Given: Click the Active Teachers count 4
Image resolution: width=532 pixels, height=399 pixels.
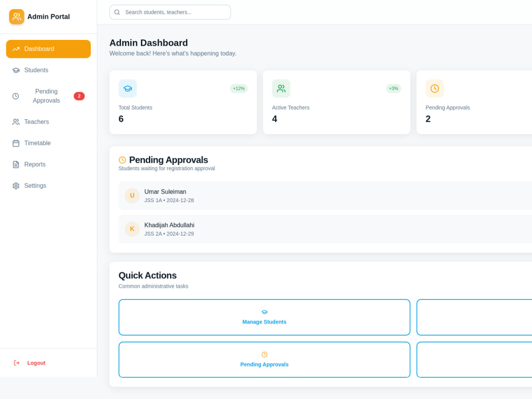Looking at the screenshot, I should [275, 119].
